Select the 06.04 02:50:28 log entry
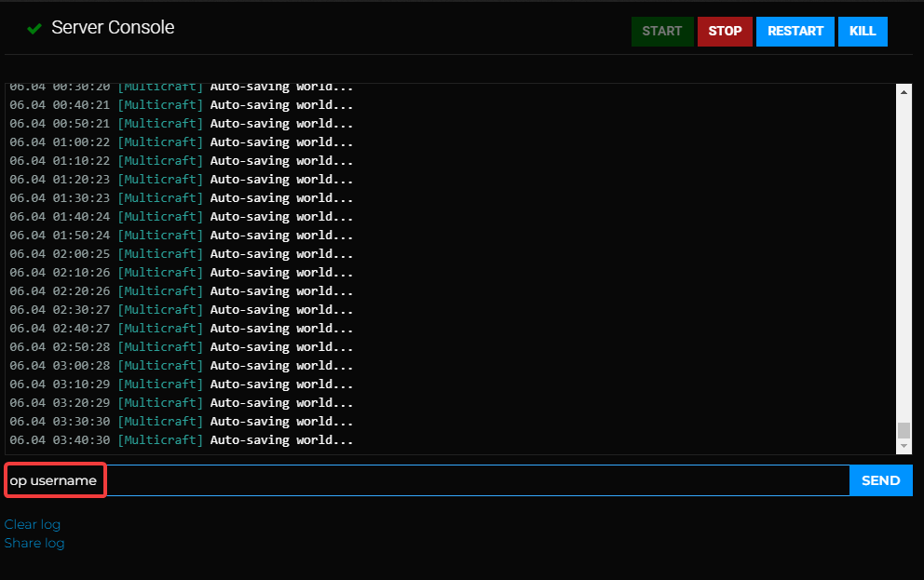The width and height of the screenshot is (924, 580). (182, 347)
